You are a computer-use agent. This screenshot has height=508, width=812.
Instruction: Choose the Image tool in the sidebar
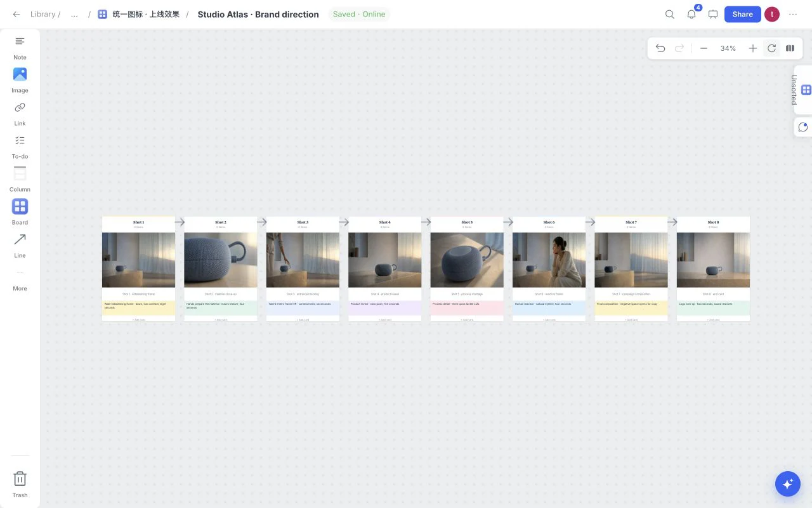point(20,81)
